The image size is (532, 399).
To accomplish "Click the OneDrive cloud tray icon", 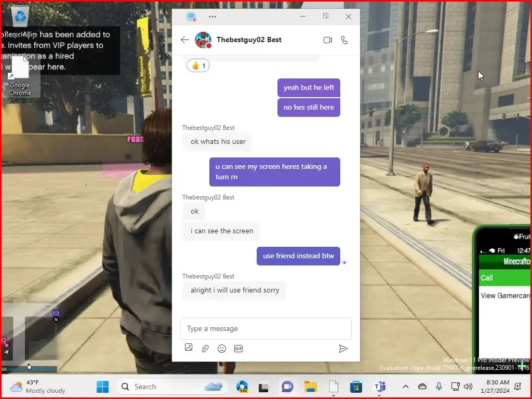I will click(422, 387).
